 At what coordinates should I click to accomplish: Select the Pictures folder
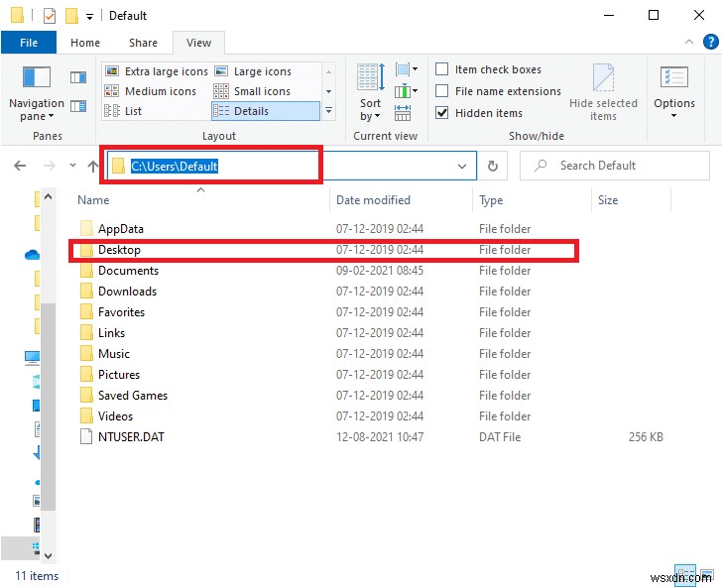point(118,375)
